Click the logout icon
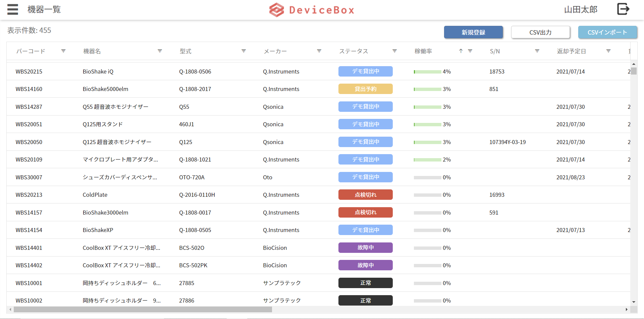Screen dimensions: 644x319 coord(623,9)
